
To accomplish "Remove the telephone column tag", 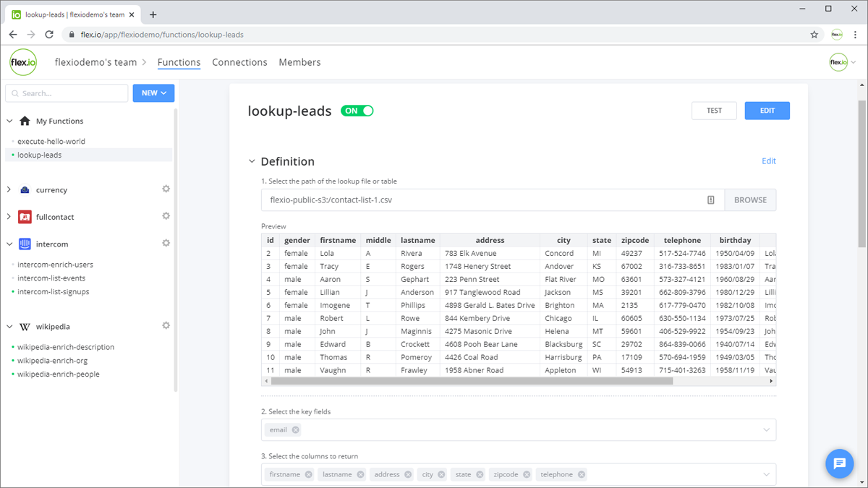I will pyautogui.click(x=582, y=474).
